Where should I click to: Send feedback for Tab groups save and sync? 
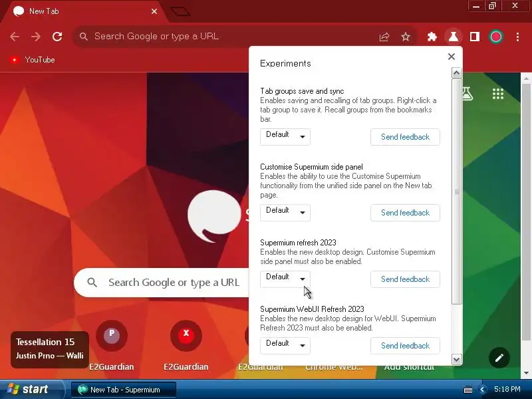pos(405,137)
